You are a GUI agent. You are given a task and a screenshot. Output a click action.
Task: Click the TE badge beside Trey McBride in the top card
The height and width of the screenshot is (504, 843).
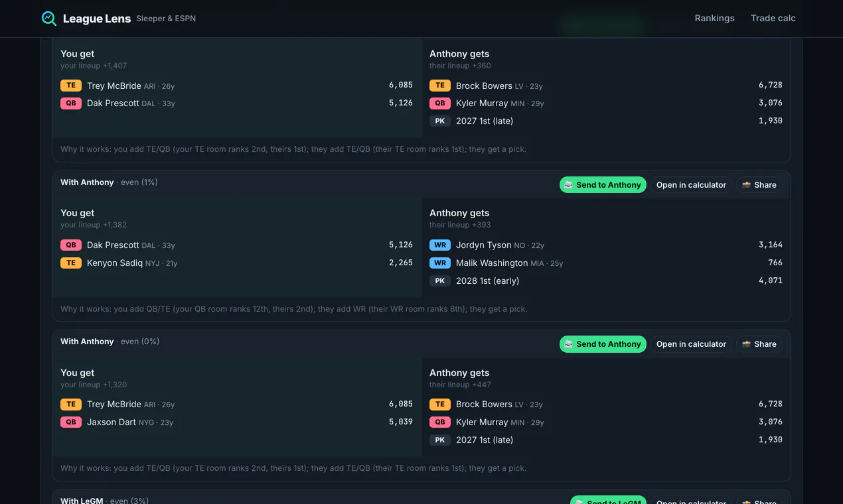(71, 86)
